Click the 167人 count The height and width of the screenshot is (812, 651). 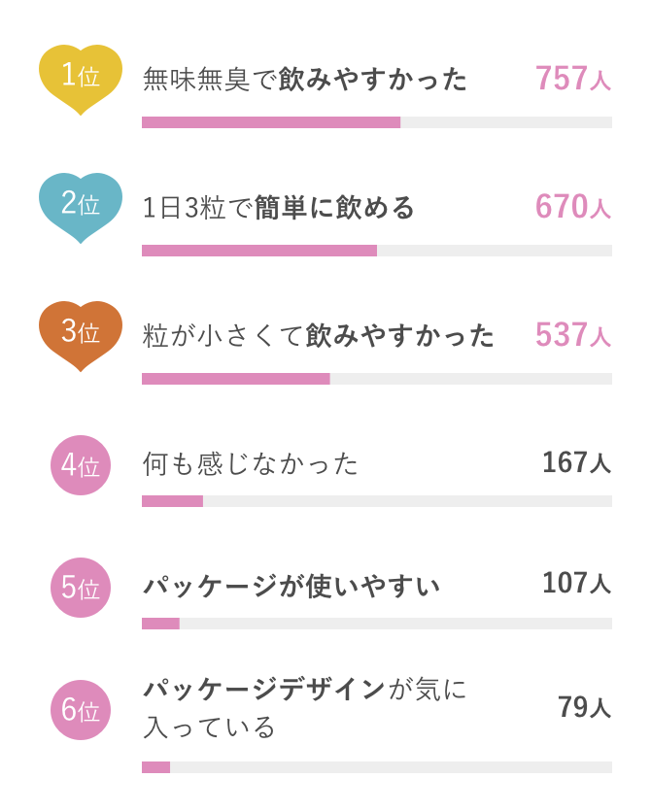[x=577, y=462]
